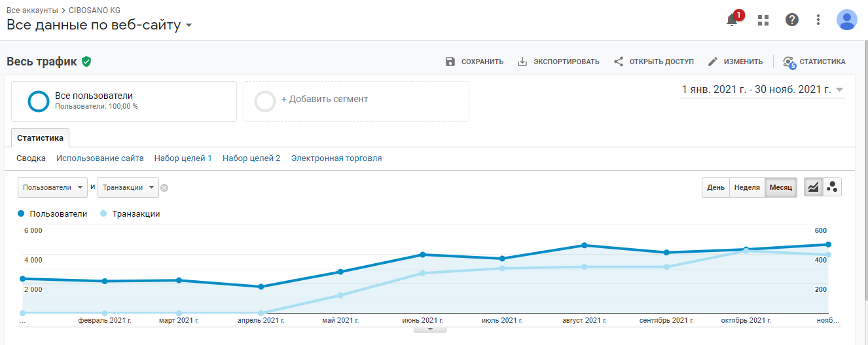This screenshot has width=868, height=345.
Task: Open the date range picker dropdown
Action: pyautogui.click(x=763, y=90)
